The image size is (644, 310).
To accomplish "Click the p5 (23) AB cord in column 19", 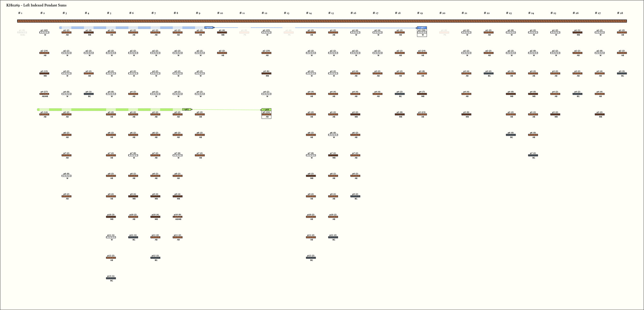I will click(422, 114).
